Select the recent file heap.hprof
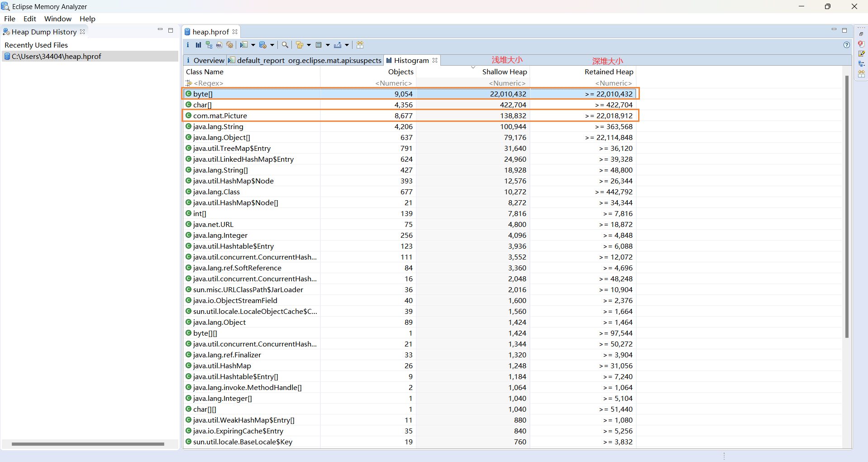Screen dimensions: 868x462 pyautogui.click(x=90, y=56)
